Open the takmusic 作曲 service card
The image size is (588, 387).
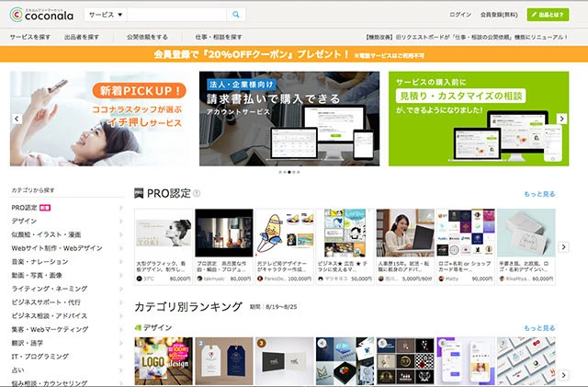click(224, 246)
